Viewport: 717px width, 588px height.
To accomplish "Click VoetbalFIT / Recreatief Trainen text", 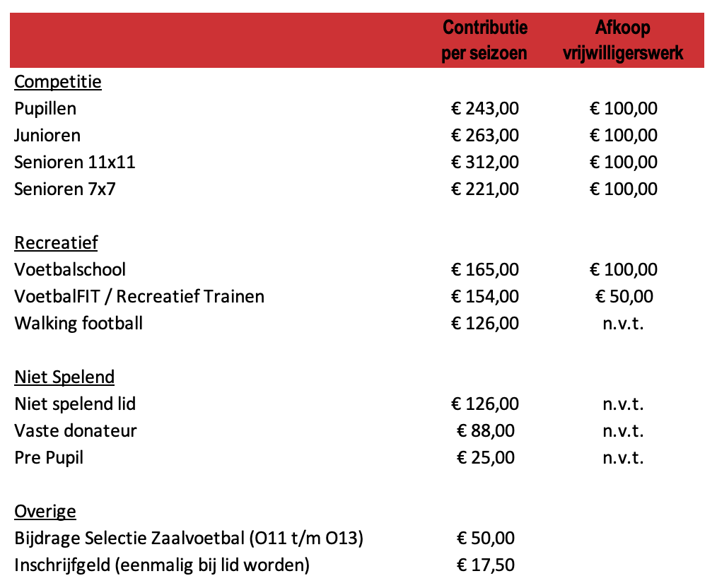I will coord(139,297).
